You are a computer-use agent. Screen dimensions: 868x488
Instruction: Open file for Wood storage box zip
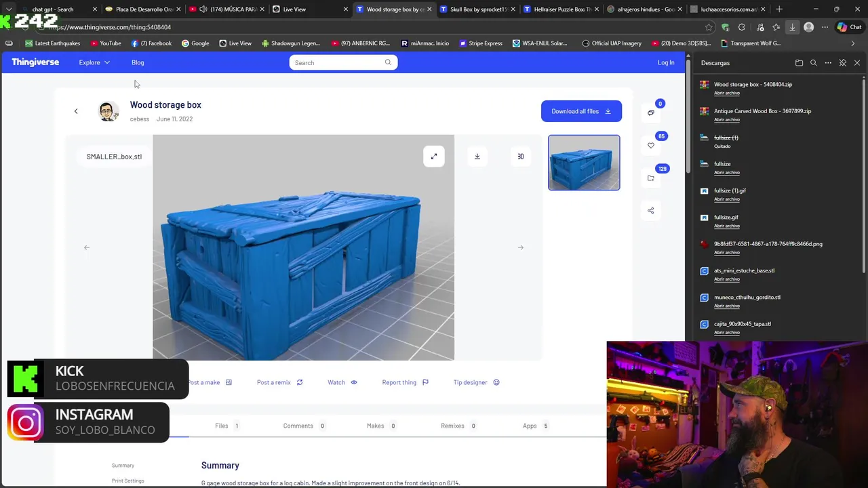click(727, 93)
